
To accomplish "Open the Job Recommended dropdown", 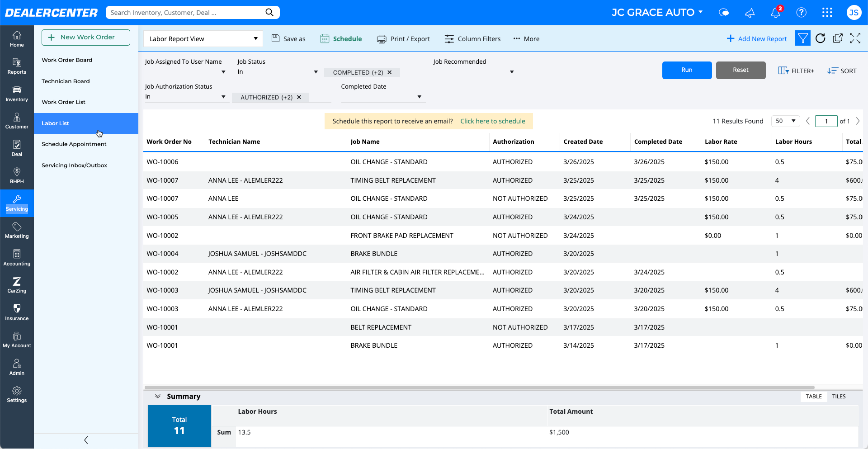I will [x=476, y=72].
